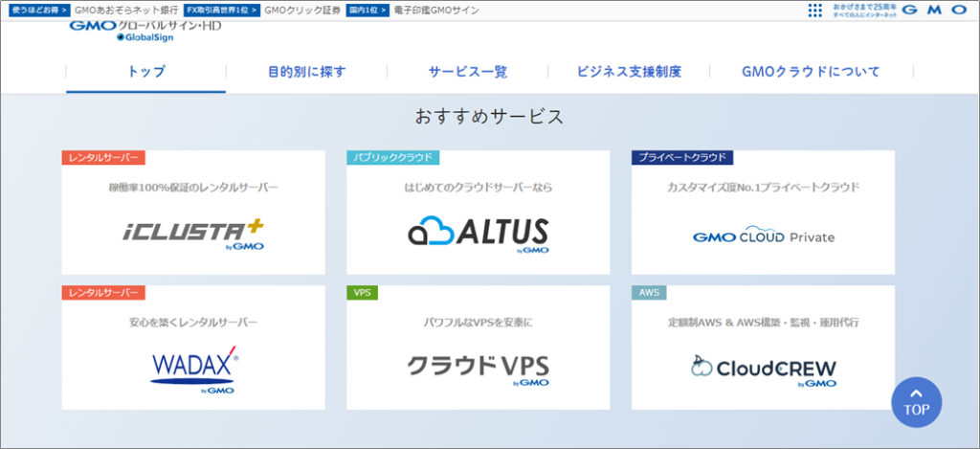The image size is (980, 449).
Task: Click the GMO Global Sign HD logo
Action: tap(145, 32)
